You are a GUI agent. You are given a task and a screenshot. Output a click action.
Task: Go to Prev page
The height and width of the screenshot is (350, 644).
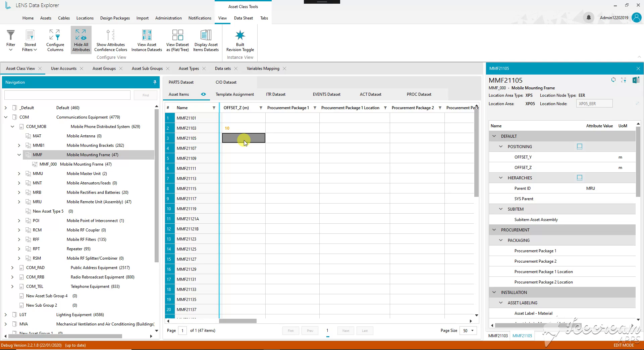[310, 331]
